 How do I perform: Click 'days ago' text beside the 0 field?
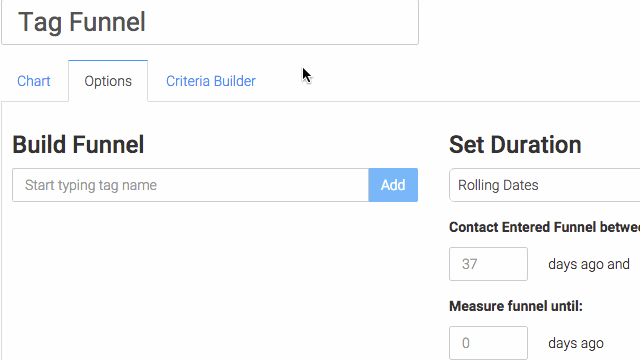576,343
